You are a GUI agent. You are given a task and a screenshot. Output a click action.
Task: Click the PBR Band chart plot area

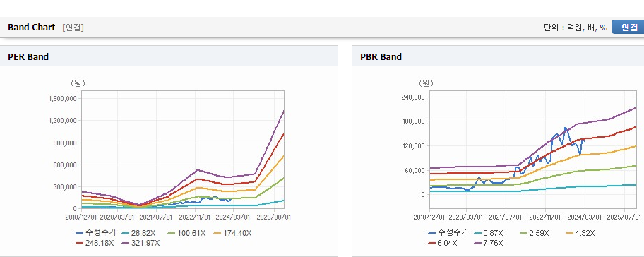click(x=533, y=150)
